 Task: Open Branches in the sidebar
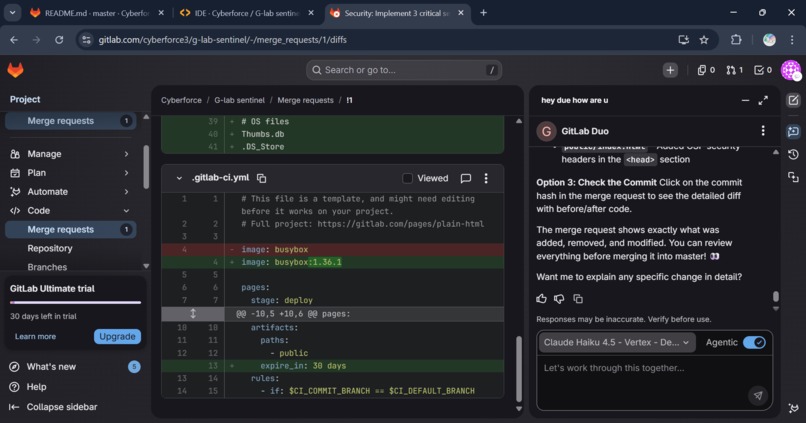[47, 267]
